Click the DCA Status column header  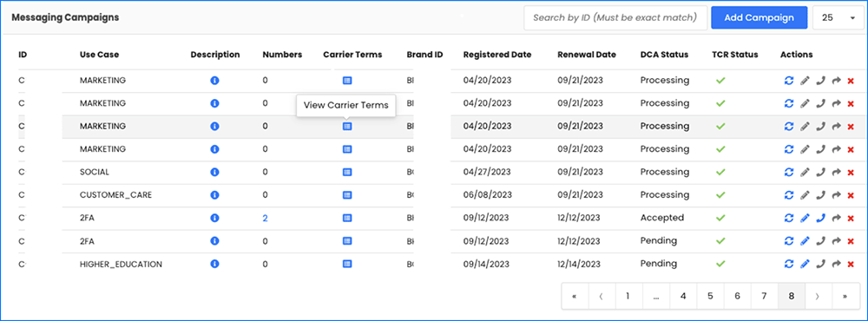pos(664,55)
